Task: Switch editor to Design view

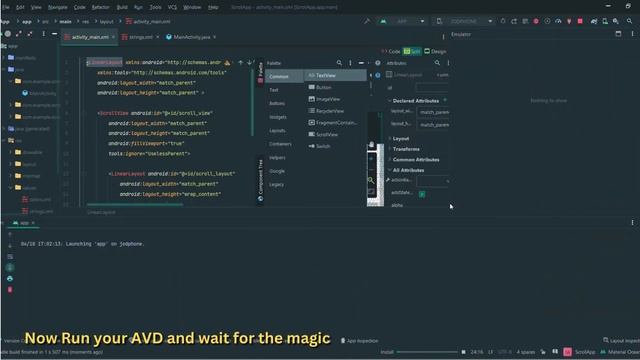Action: [x=435, y=51]
